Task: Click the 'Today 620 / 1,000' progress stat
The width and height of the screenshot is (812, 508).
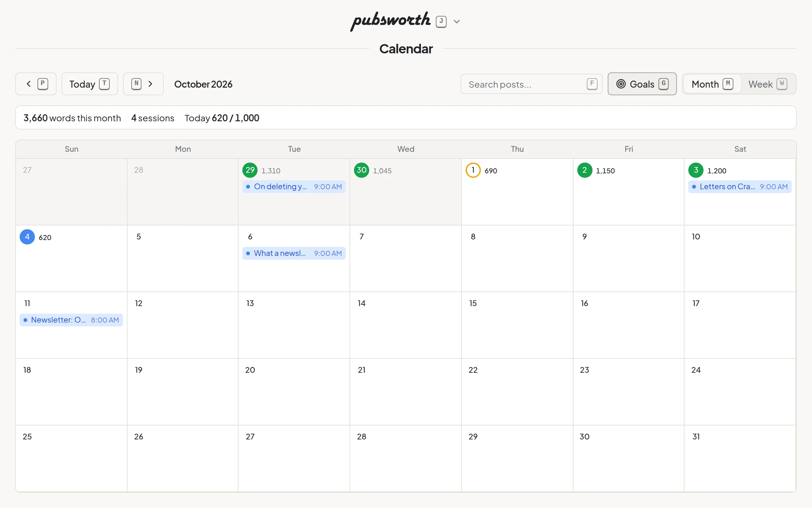Action: point(222,118)
